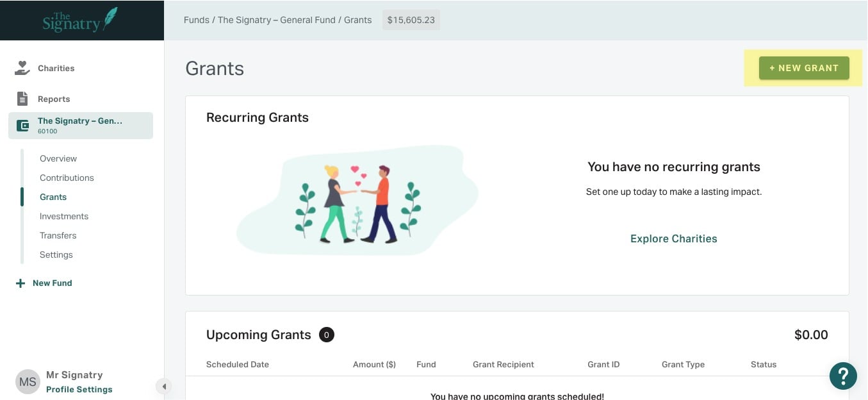Click the Scheduled Date column header
The height and width of the screenshot is (400, 868).
pyautogui.click(x=238, y=364)
